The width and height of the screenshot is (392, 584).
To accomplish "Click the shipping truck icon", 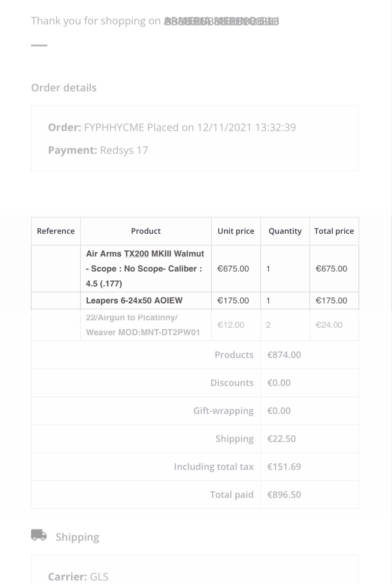I will [39, 535].
